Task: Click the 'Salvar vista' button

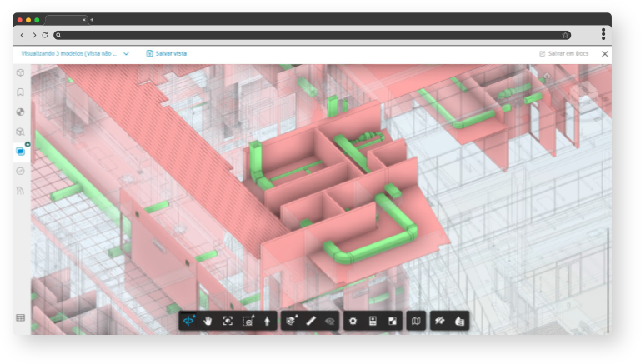Action: click(x=166, y=53)
